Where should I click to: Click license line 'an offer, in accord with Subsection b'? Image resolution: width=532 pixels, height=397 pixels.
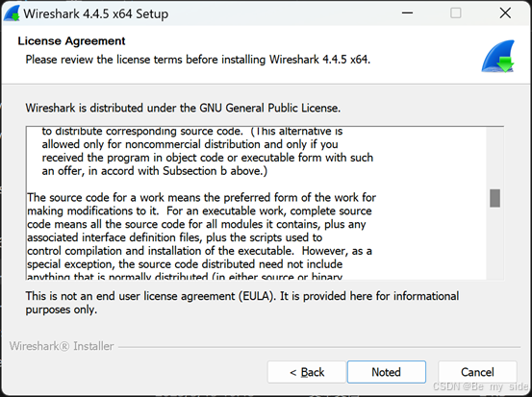tap(155, 171)
